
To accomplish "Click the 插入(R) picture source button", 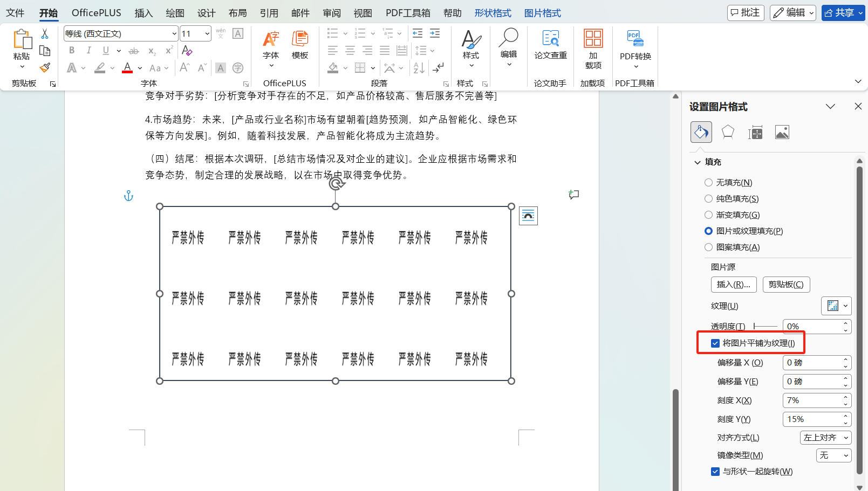I will [x=734, y=284].
